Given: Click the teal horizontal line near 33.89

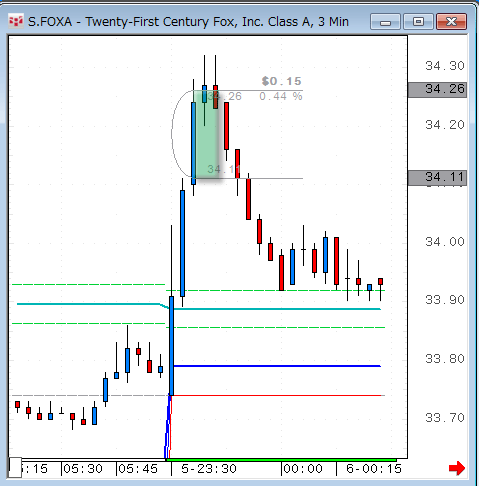Looking at the screenshot, I should click(277, 309).
